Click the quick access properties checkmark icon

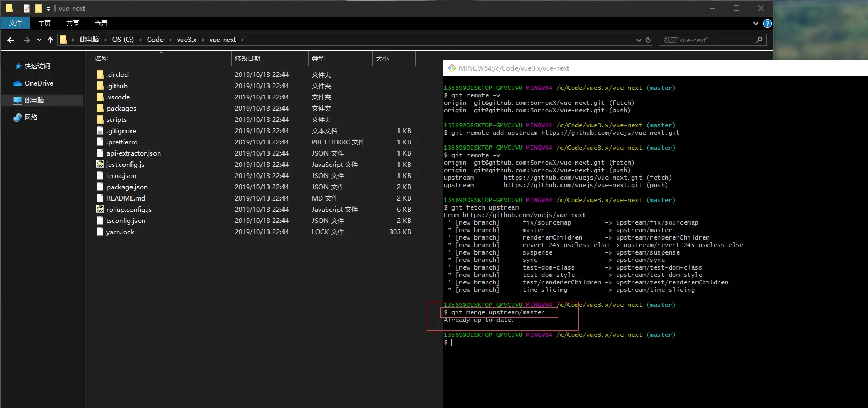[26, 8]
